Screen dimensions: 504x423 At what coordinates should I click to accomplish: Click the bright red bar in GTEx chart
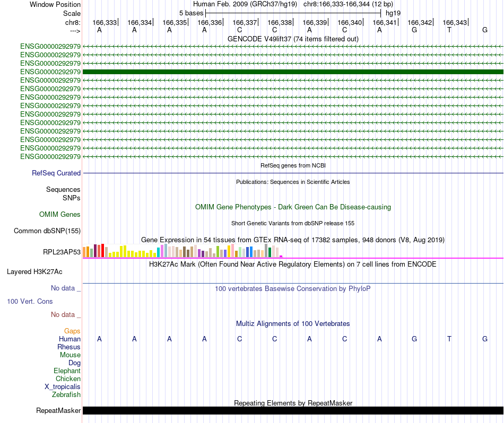pyautogui.click(x=102, y=251)
